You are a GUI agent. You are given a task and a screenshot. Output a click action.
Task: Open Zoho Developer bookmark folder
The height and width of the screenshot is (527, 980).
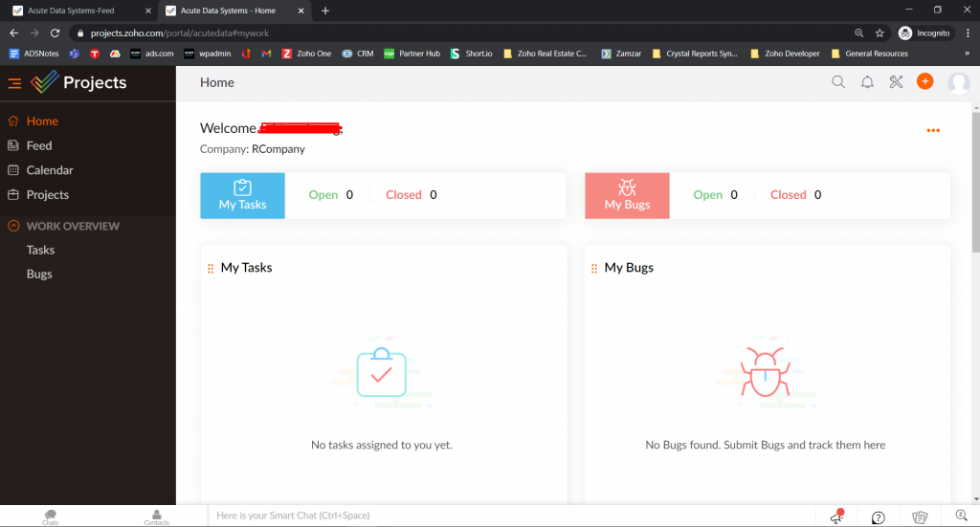pos(785,54)
